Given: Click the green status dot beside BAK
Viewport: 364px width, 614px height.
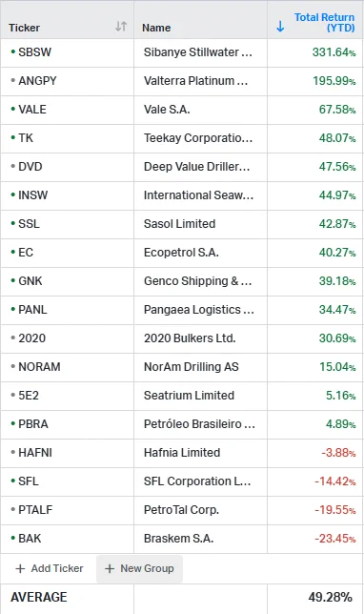Looking at the screenshot, I should pyautogui.click(x=13, y=538).
